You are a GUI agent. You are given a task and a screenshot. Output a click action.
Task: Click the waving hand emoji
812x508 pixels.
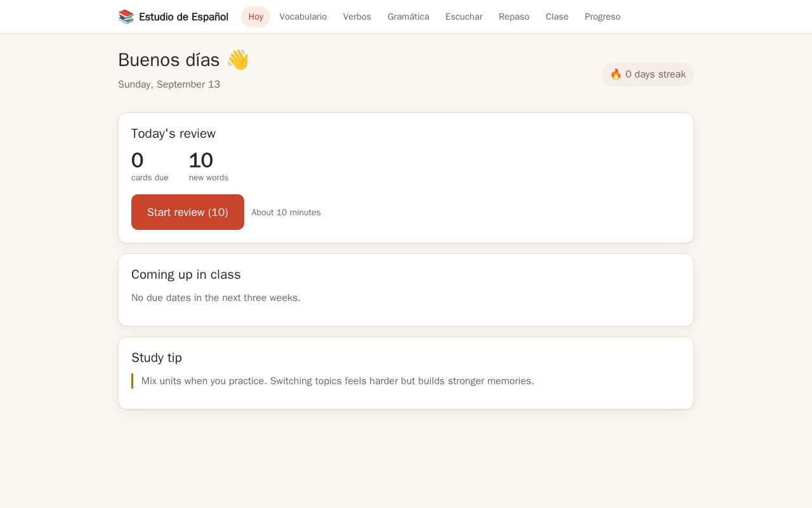(x=238, y=60)
